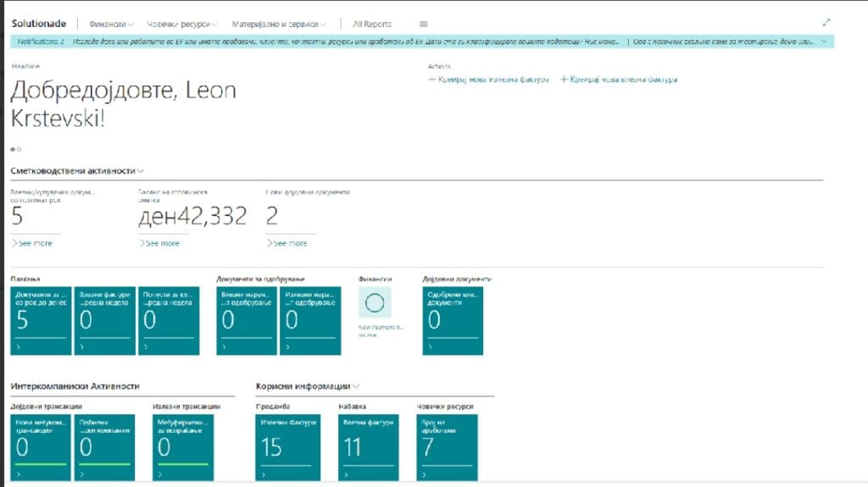Image resolution: width=868 pixels, height=487 pixels.
Task: Click the Документи за одобрување group label
Action: click(x=261, y=279)
